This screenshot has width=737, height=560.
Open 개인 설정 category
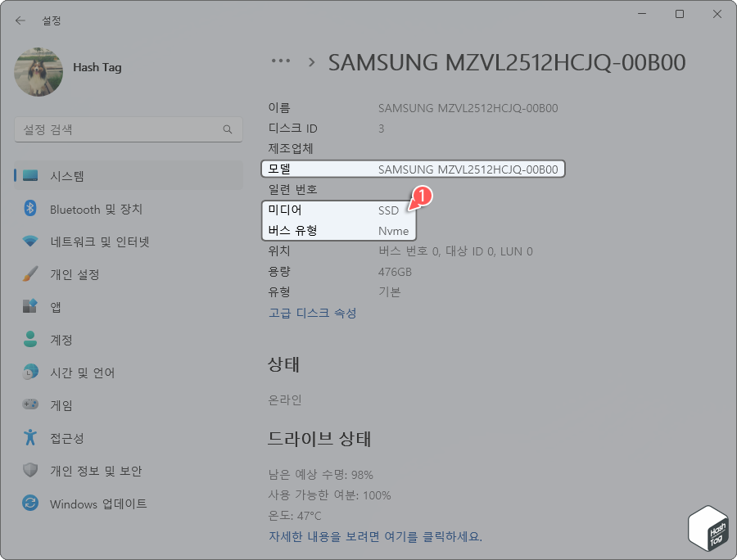tap(129, 274)
